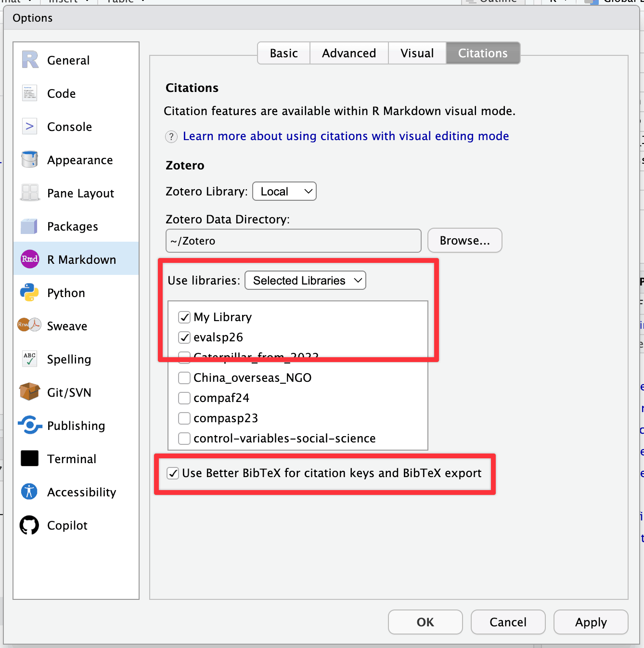The height and width of the screenshot is (648, 644).
Task: Uncheck the My Library checkbox
Action: click(x=184, y=317)
